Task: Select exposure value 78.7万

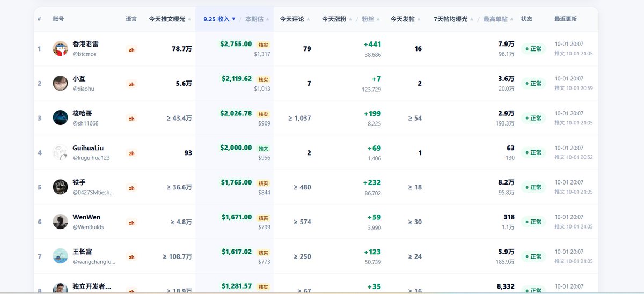Action: click(x=182, y=49)
